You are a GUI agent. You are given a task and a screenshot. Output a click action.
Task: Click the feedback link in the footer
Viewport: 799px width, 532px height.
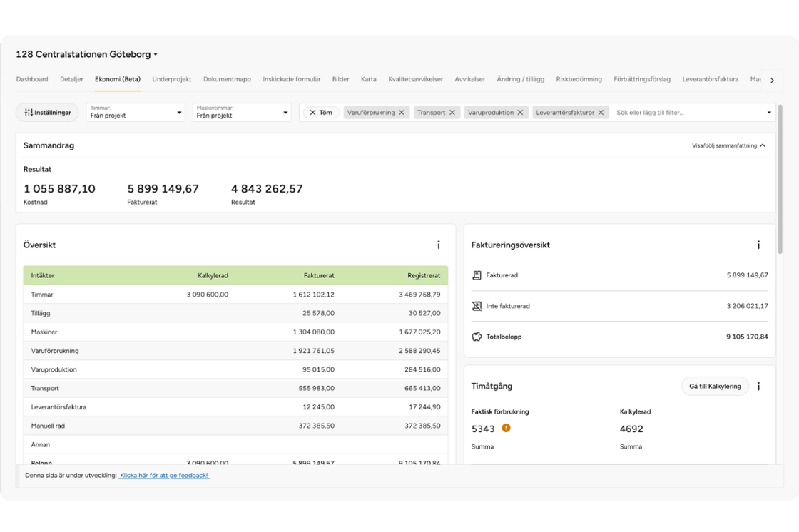click(x=164, y=475)
